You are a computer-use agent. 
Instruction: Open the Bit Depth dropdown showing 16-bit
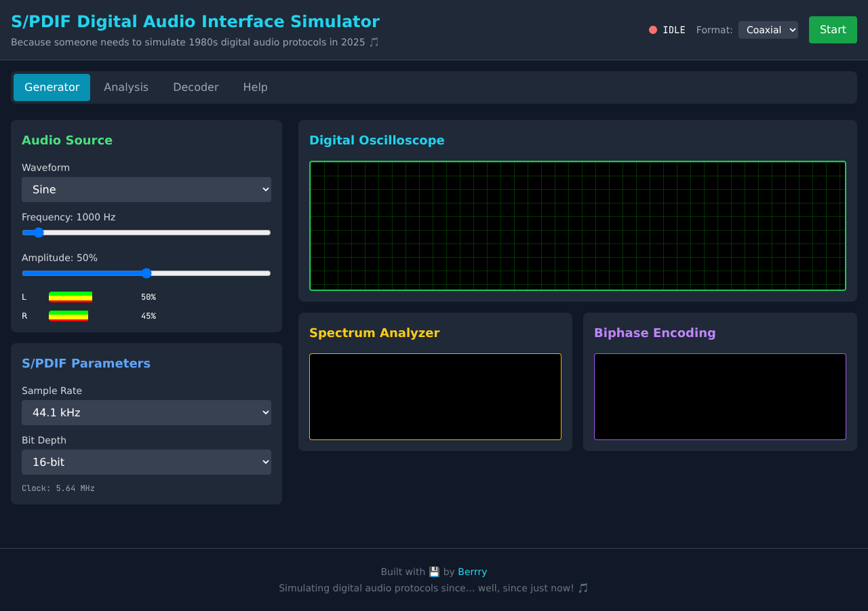point(146,462)
